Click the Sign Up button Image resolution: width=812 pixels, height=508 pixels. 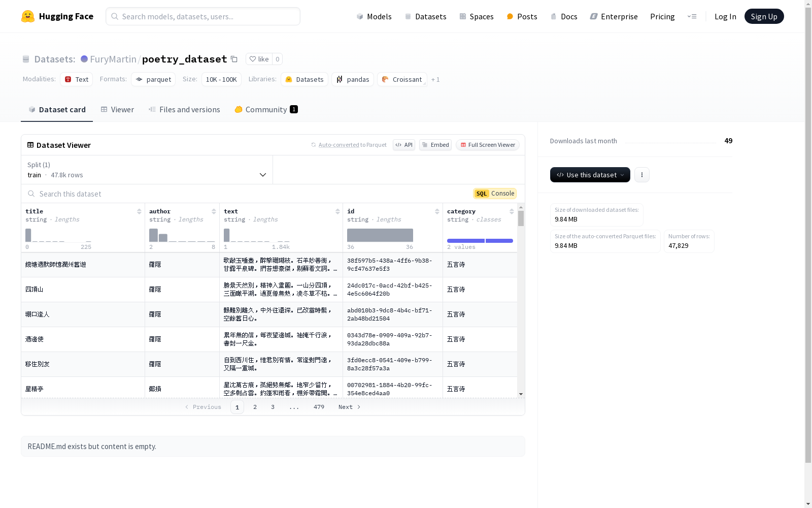click(764, 16)
